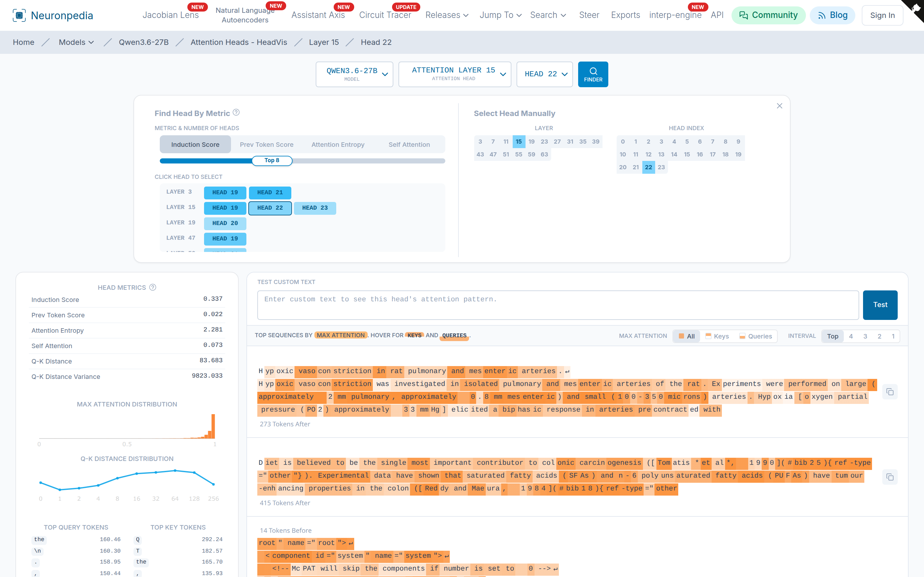The width and height of the screenshot is (924, 577).
Task: Close the head finder panel
Action: tap(780, 106)
